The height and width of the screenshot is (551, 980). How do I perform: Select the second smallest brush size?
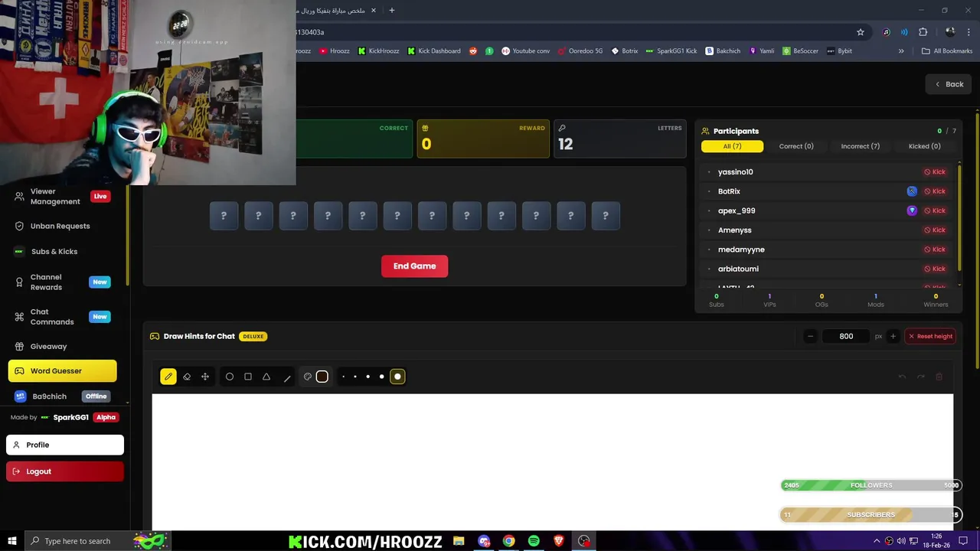point(355,377)
